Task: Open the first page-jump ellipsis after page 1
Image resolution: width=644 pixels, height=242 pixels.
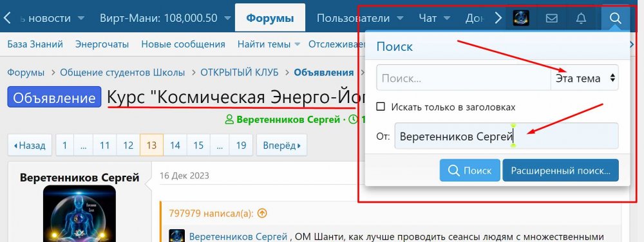Action: point(83,145)
